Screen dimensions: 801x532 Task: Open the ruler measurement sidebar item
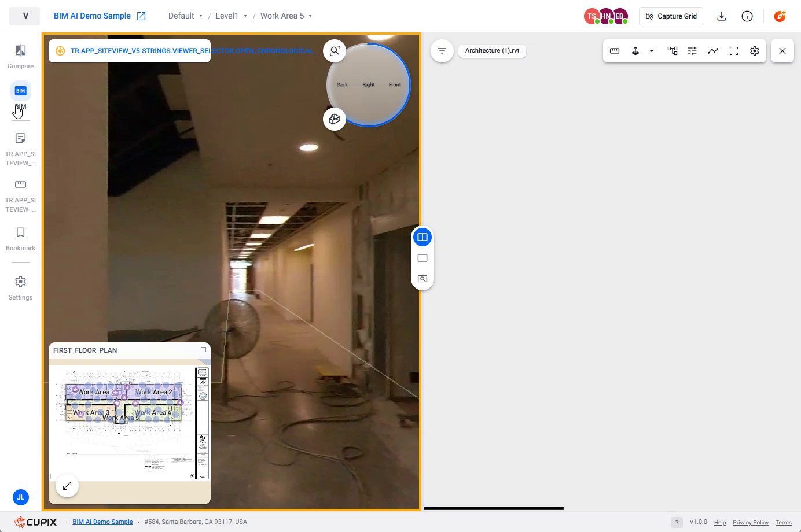click(x=20, y=195)
